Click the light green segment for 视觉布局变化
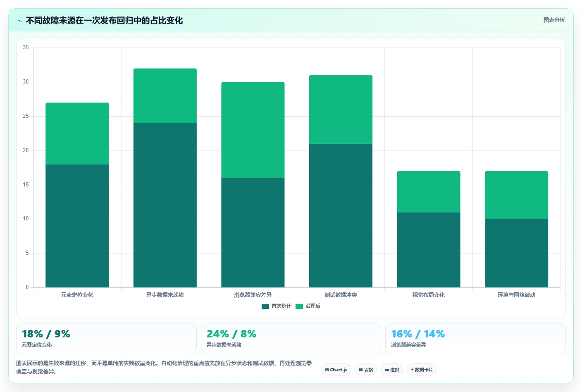This screenshot has height=392, width=582. 429,192
